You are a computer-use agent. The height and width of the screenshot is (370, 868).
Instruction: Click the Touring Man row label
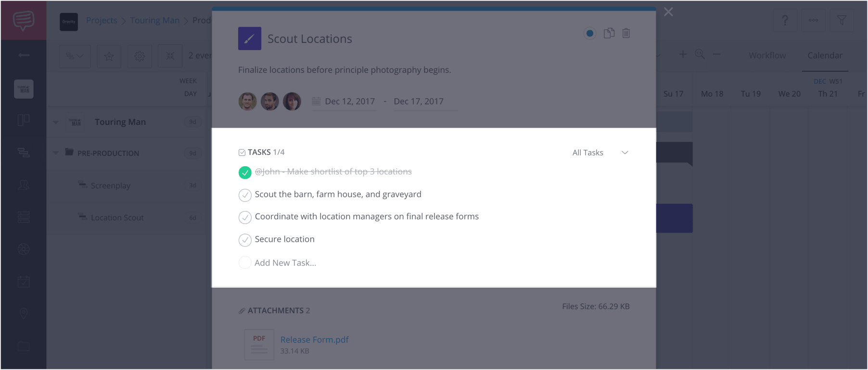point(120,122)
